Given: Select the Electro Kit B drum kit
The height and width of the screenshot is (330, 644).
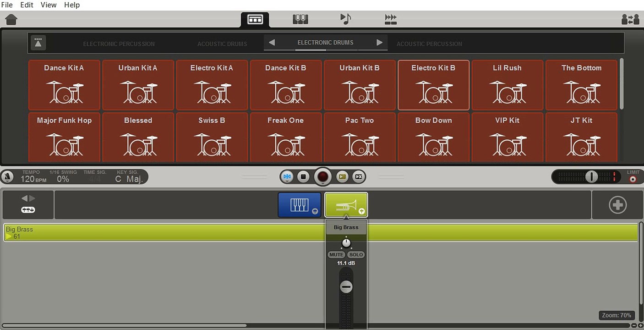Looking at the screenshot, I should click(x=433, y=85).
